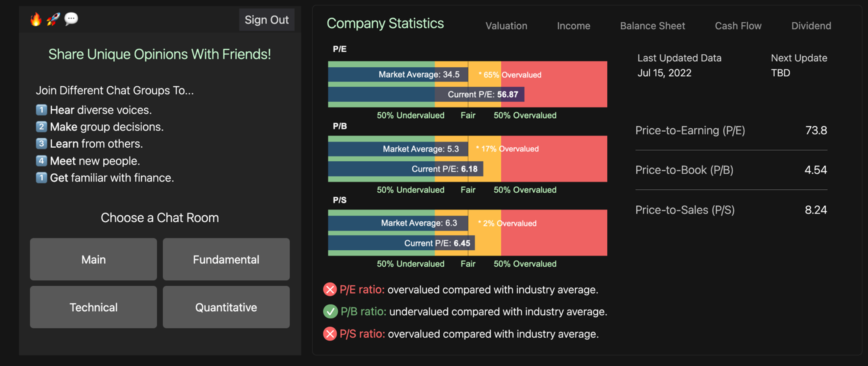Click the red X icon next to P/S ratio
Screen dimensions: 868x366
329,334
